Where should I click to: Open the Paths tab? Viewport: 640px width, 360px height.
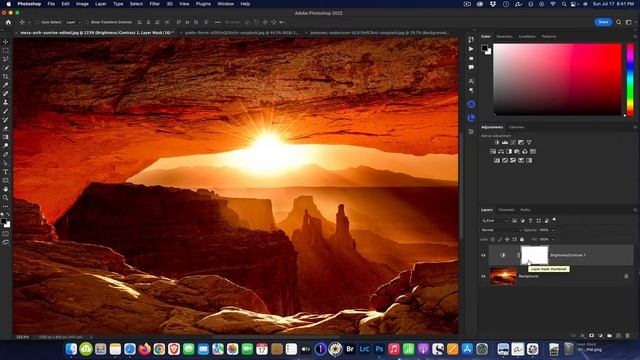(525, 210)
